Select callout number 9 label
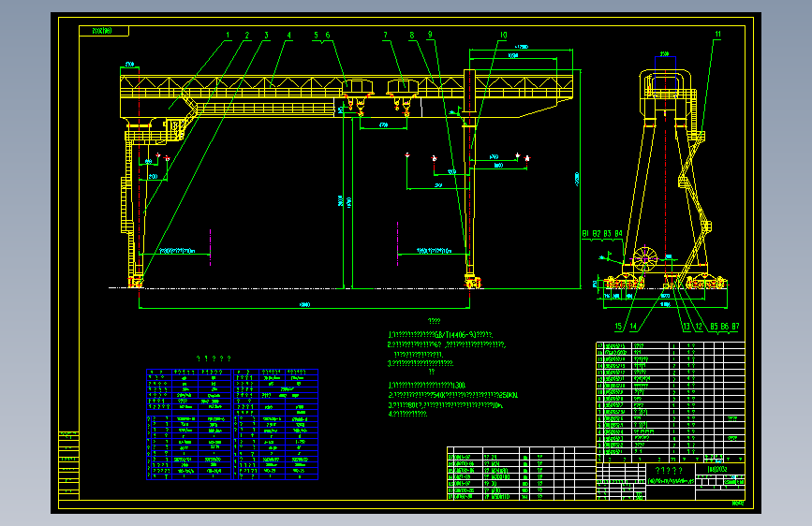This screenshot has width=812, height=526. [x=430, y=35]
